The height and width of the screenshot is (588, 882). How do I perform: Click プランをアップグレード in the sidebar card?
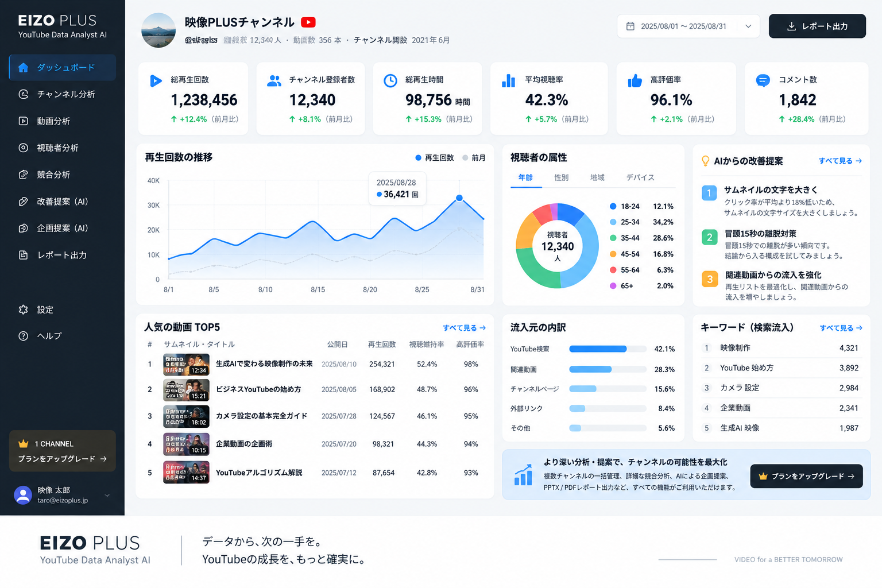(x=63, y=459)
